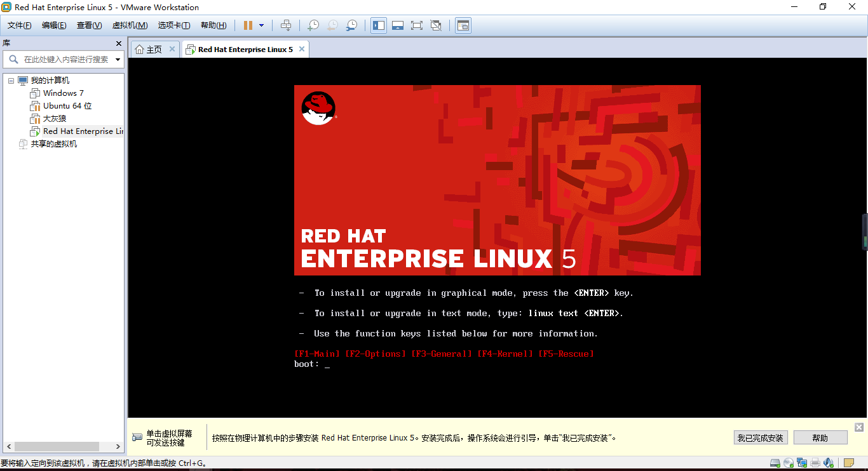
Task: Take a snapshot using the clock-plus icon
Action: (x=313, y=25)
